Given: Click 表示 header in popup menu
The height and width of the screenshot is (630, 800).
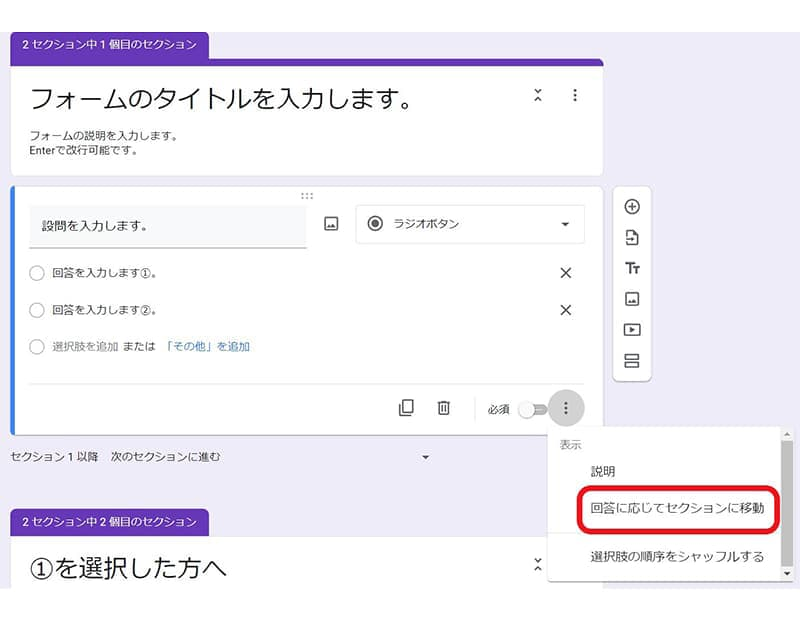Looking at the screenshot, I should tap(570, 445).
